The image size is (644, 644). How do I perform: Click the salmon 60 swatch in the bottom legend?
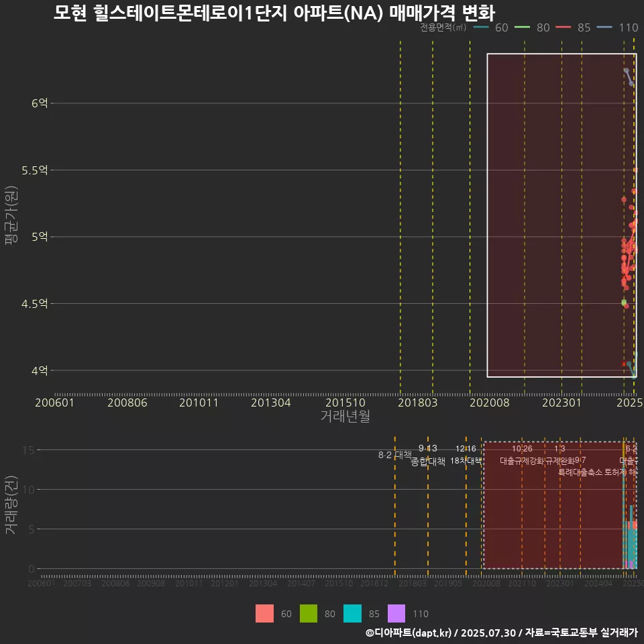(x=264, y=614)
